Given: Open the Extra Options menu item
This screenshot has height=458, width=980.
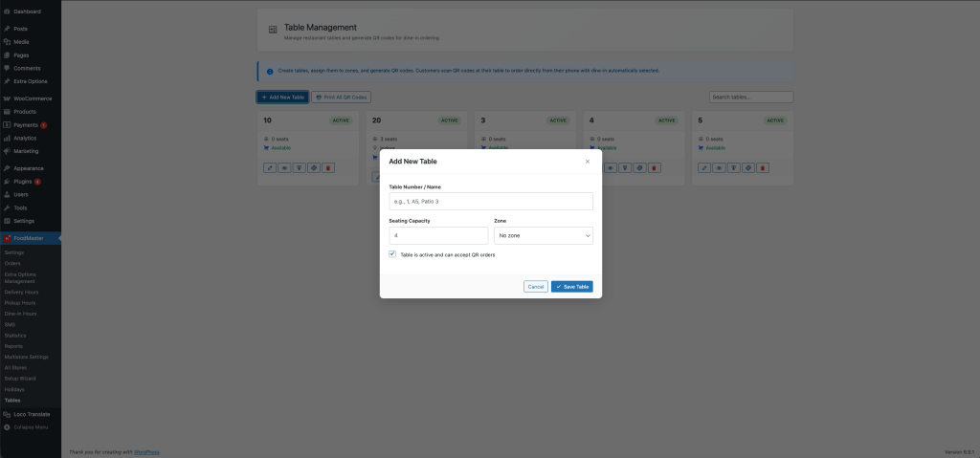Looking at the screenshot, I should 30,81.
